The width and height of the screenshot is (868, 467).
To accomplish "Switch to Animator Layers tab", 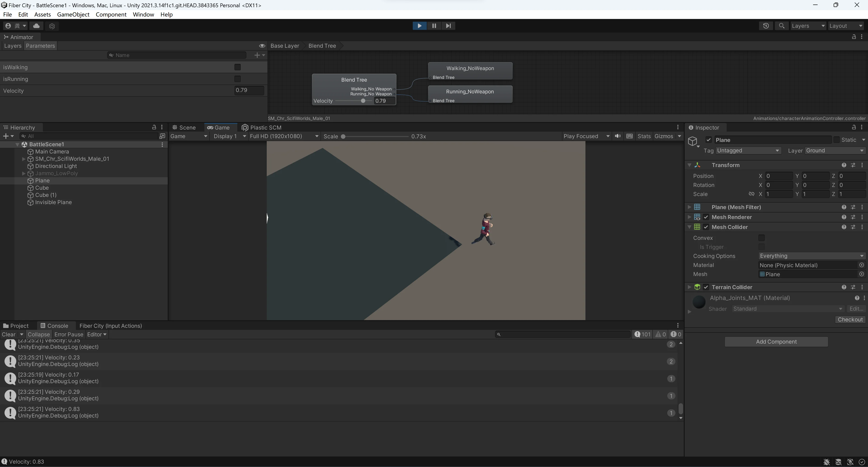I will (x=12, y=46).
